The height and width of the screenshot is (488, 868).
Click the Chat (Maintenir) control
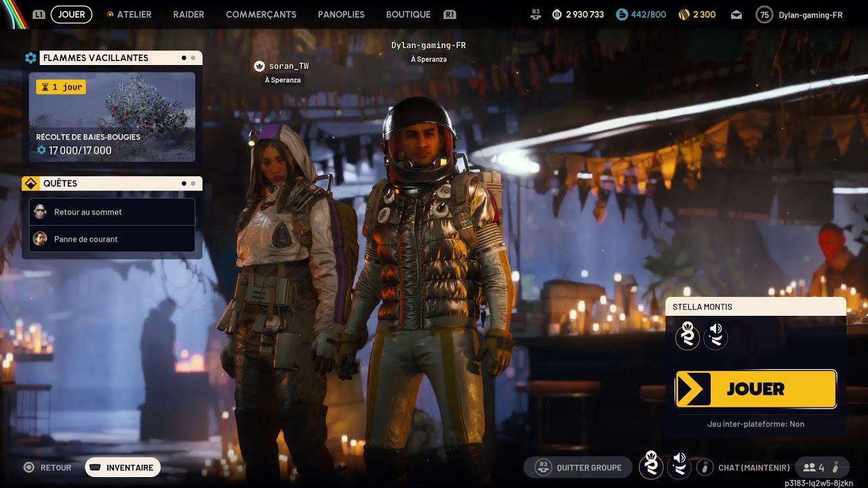745,468
